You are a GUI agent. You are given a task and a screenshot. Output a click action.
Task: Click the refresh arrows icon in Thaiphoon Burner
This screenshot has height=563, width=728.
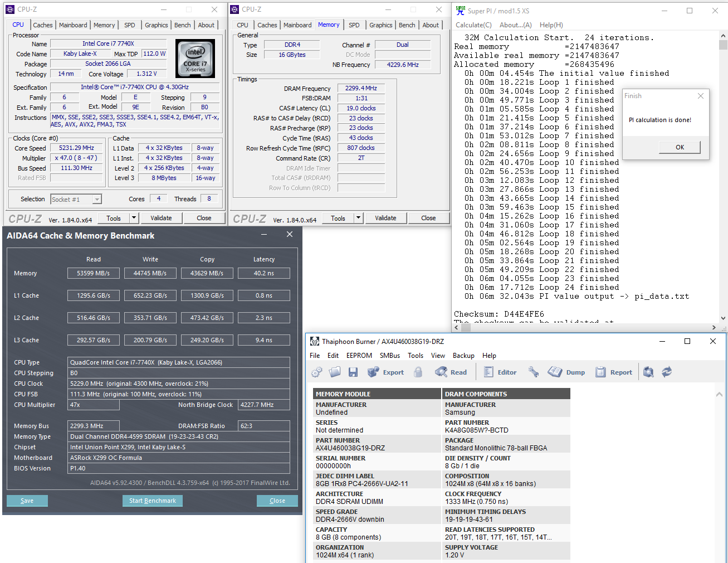pyautogui.click(x=667, y=372)
